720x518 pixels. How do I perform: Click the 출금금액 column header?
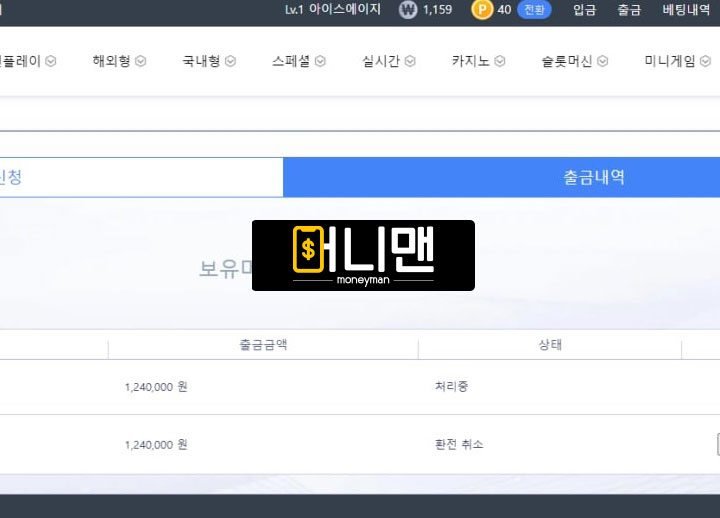[x=264, y=345]
